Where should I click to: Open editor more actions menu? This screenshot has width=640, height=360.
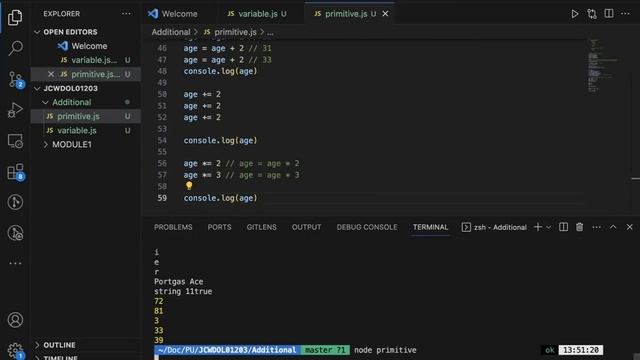tap(625, 13)
